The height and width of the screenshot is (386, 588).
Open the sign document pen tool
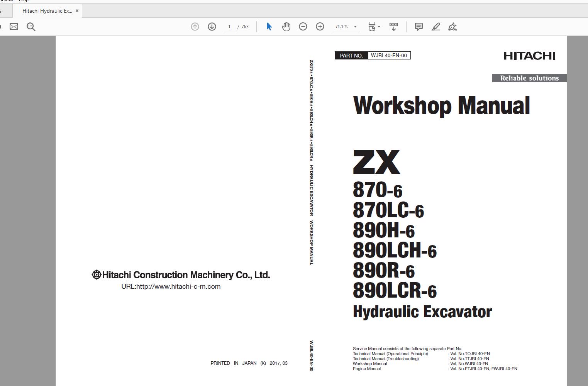click(452, 27)
